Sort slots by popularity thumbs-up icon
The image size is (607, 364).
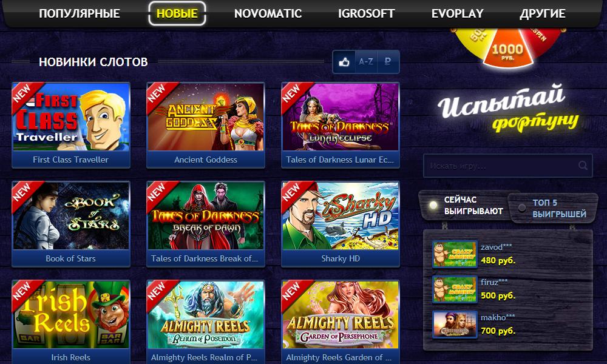click(344, 62)
